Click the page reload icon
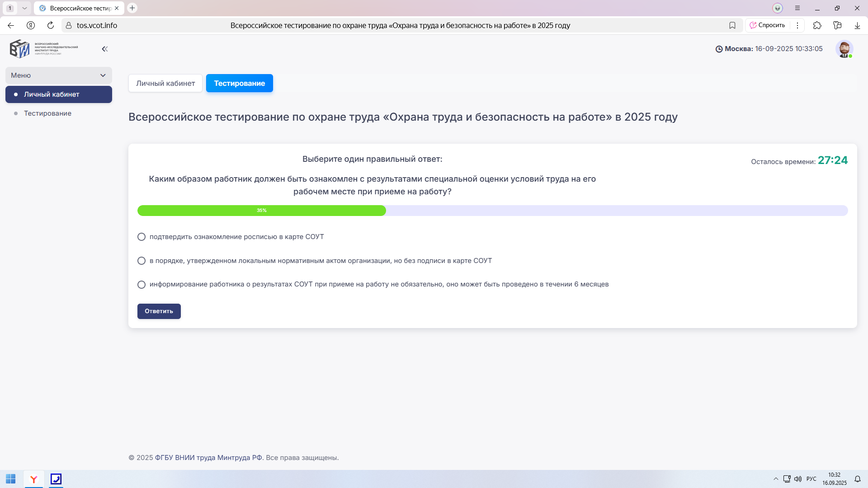 (x=51, y=25)
